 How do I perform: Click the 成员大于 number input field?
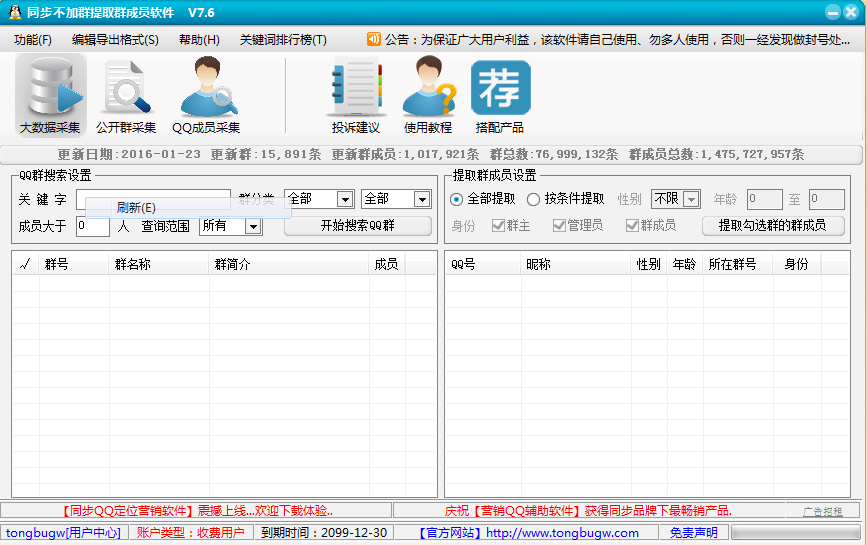(x=92, y=227)
